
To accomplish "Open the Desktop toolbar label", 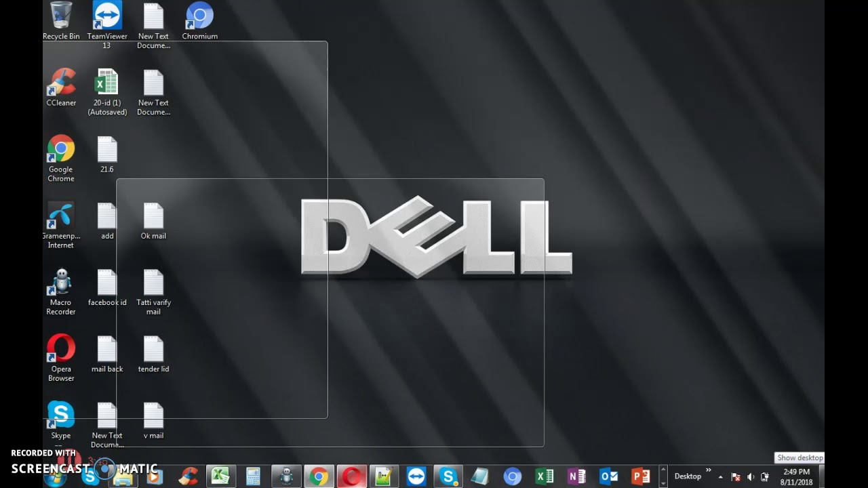I will 688,476.
